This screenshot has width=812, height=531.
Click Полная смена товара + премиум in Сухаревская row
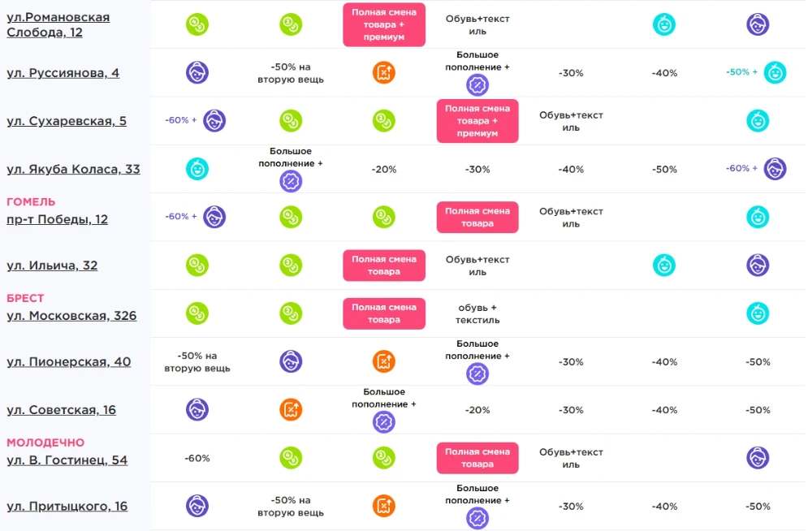coord(477,121)
